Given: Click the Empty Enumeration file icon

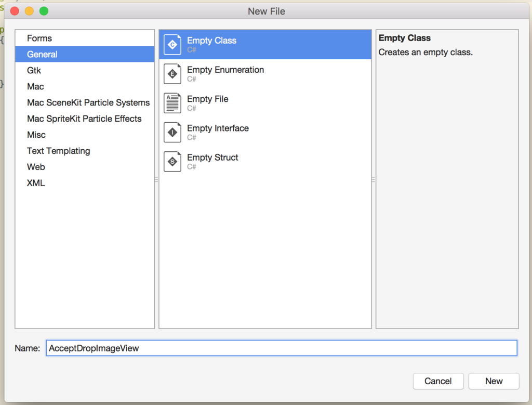Looking at the screenshot, I should pyautogui.click(x=172, y=74).
